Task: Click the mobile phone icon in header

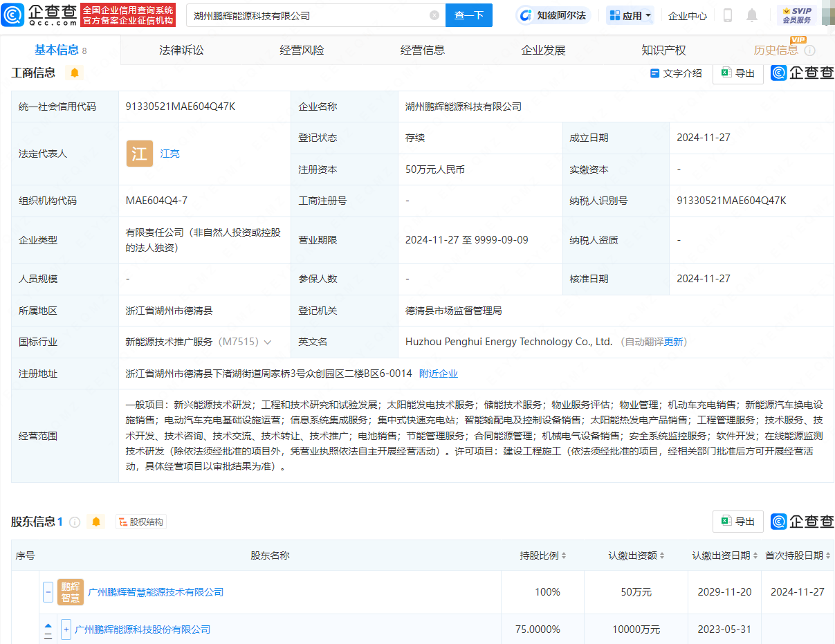Action: 728,15
